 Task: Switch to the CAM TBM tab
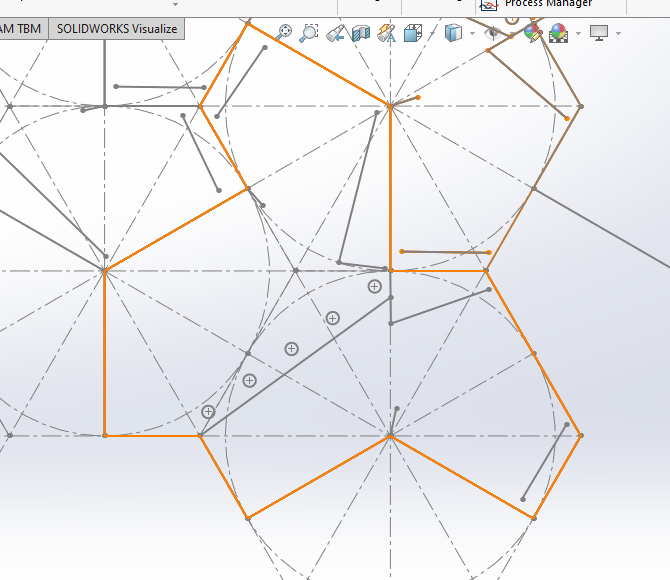point(22,29)
